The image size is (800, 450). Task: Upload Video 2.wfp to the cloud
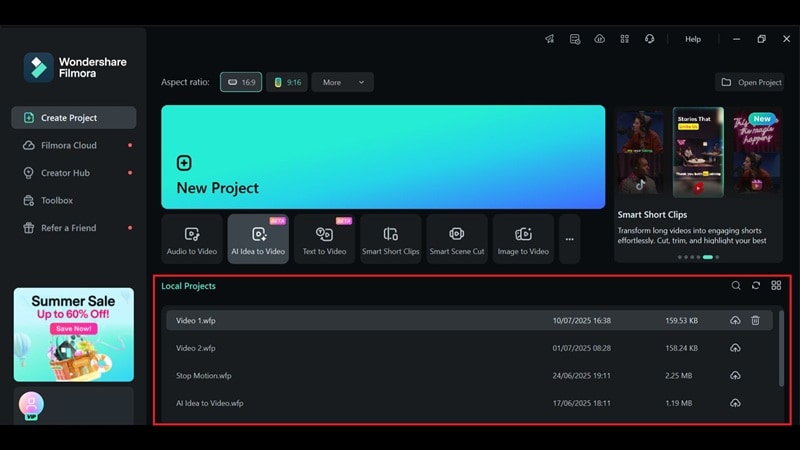[735, 348]
